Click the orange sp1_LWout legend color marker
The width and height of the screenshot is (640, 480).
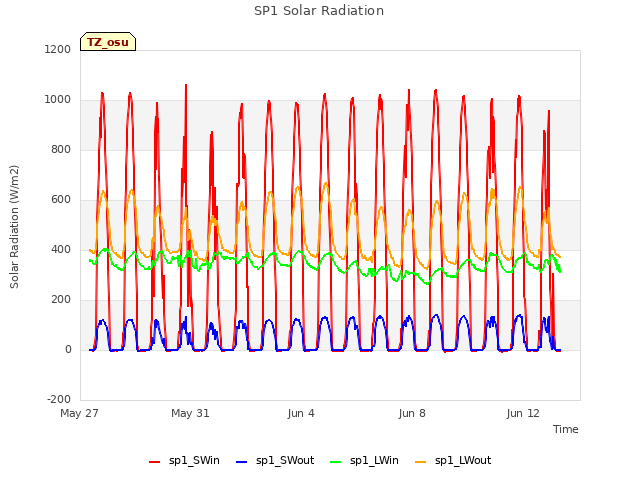(x=420, y=462)
